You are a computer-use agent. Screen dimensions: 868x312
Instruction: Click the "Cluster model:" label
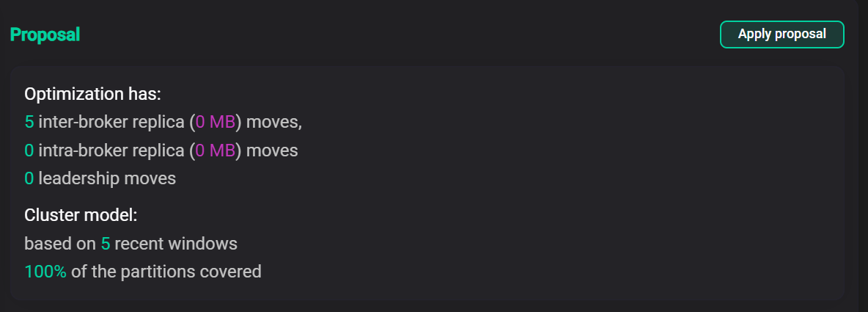pyautogui.click(x=81, y=216)
